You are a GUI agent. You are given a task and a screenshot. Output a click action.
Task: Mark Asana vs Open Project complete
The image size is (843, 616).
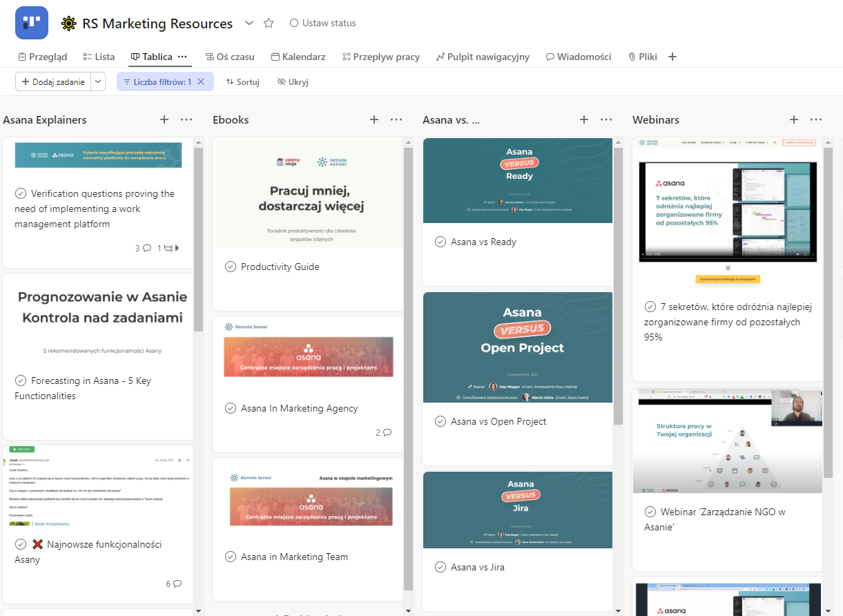440,421
